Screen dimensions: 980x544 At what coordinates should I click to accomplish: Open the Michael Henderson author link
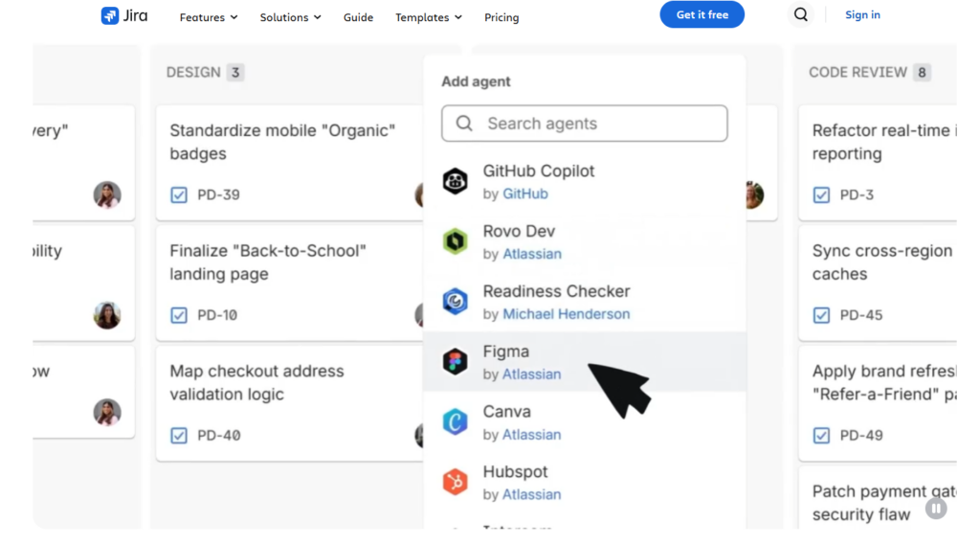pyautogui.click(x=567, y=314)
